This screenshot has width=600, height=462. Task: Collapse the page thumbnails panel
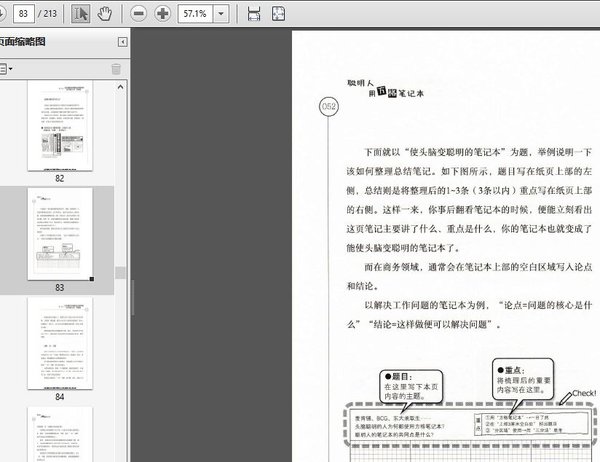(122, 42)
